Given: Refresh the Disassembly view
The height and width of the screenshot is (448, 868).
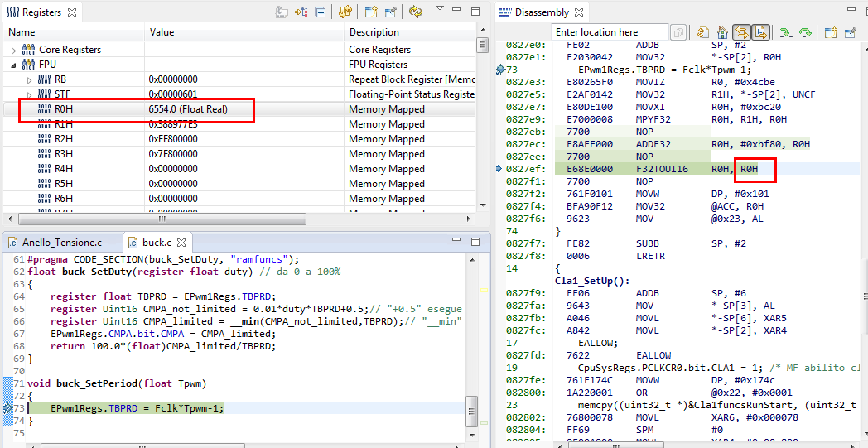Looking at the screenshot, I should point(703,32).
